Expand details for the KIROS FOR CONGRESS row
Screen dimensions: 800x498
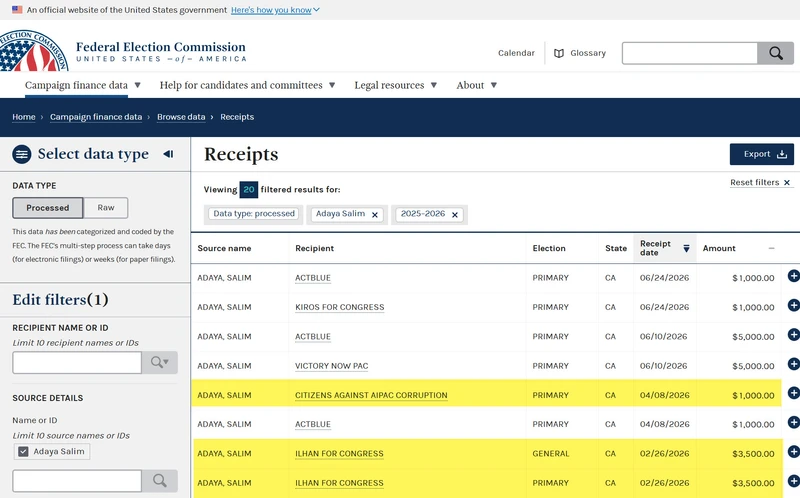click(793, 305)
